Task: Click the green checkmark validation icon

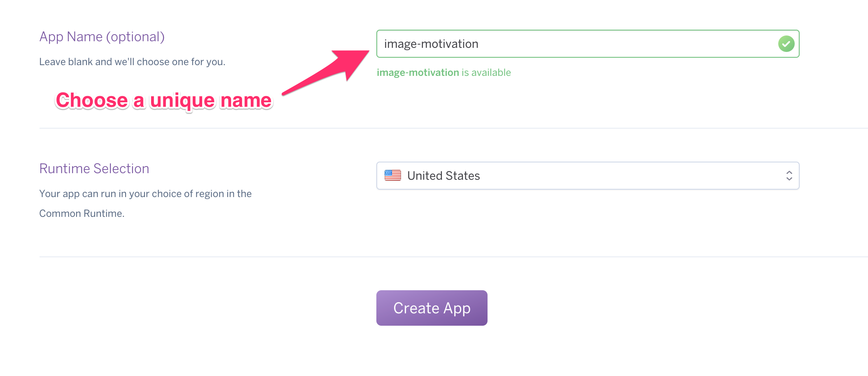Action: click(786, 44)
